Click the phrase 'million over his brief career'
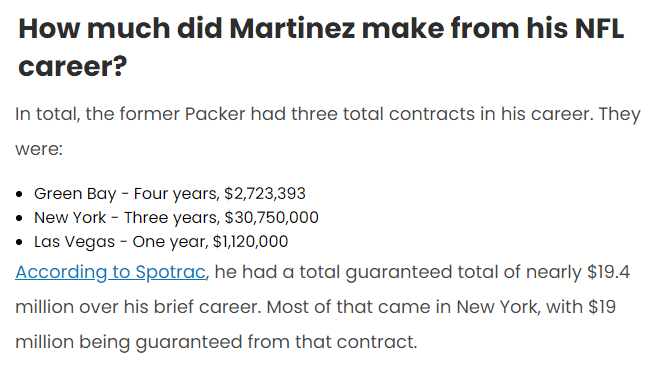The image size is (661, 366). (138, 307)
